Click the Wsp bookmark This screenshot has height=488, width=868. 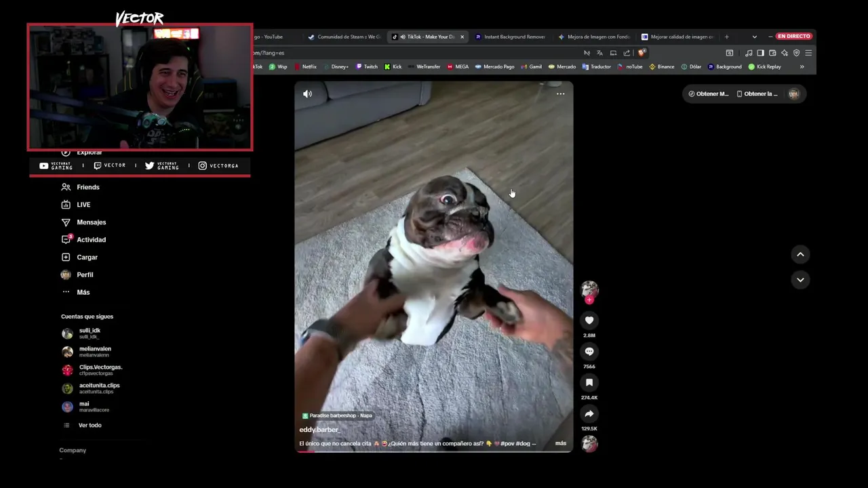[x=278, y=66]
